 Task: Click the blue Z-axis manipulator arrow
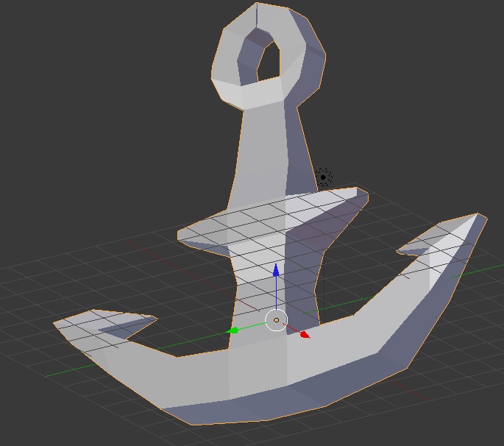(276, 268)
